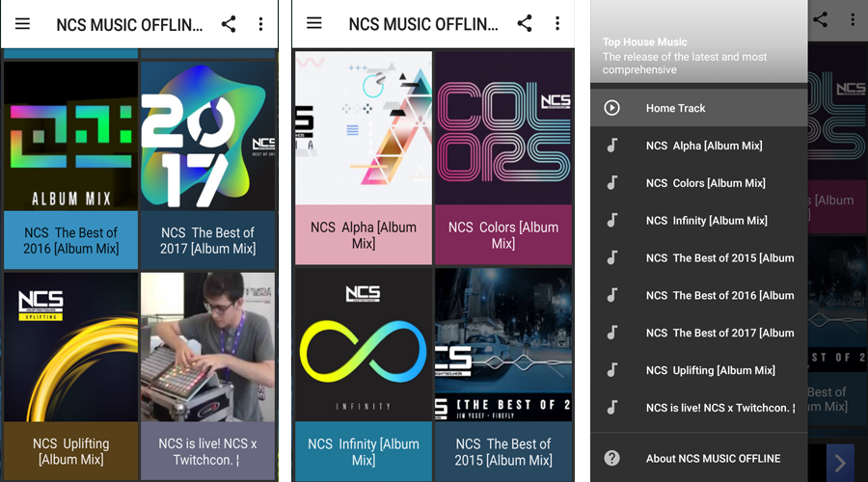Tap NCS Colors [Album Mix] card label

pos(503,234)
